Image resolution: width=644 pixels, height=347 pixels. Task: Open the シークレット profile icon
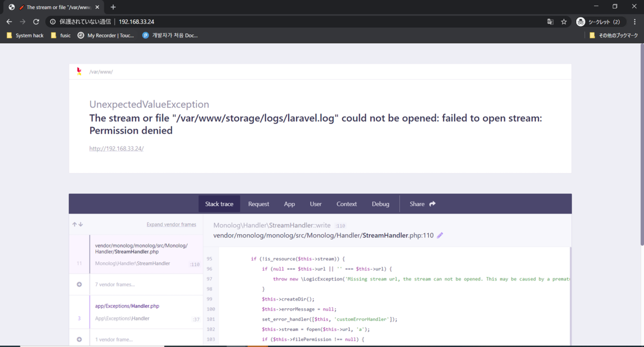click(x=580, y=23)
